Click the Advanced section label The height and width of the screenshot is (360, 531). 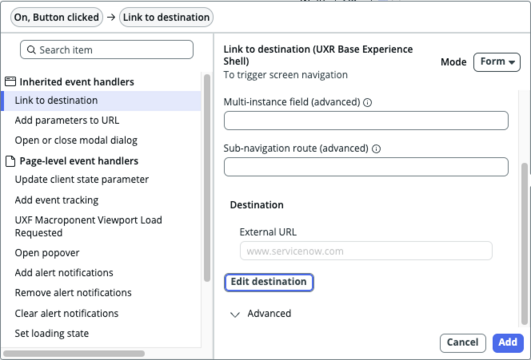pyautogui.click(x=269, y=314)
